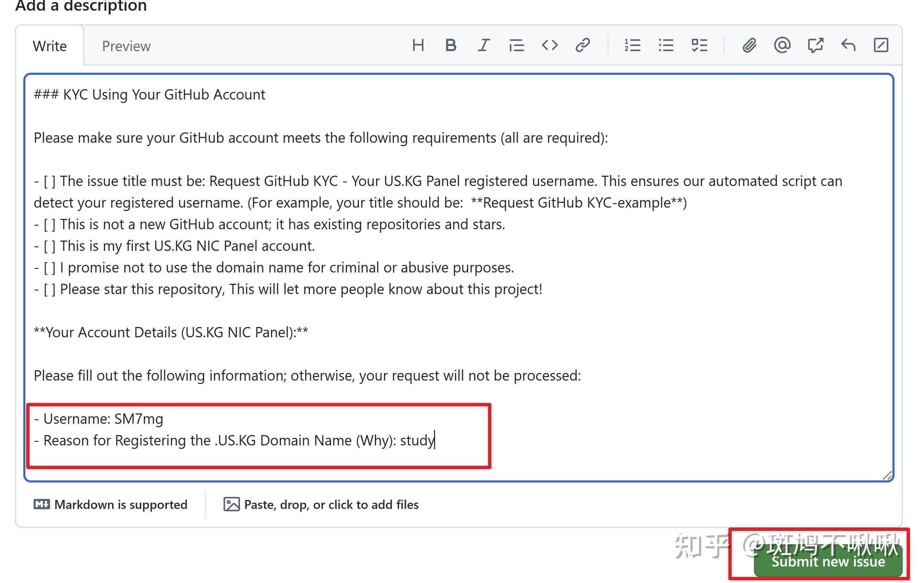Insert a heading with the H icon

(x=418, y=45)
